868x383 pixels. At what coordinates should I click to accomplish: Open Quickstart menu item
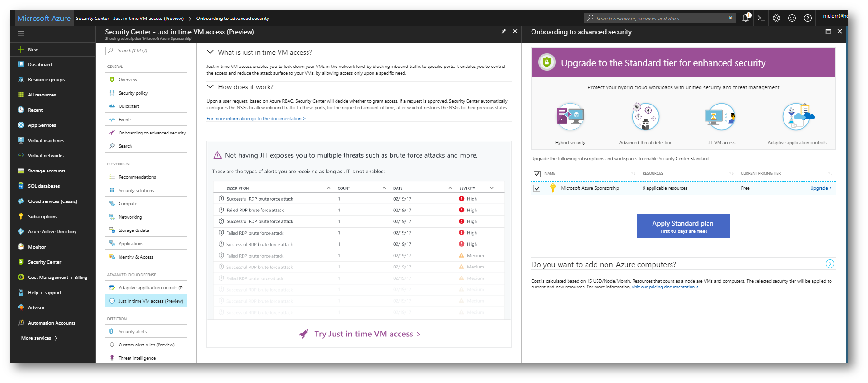coord(146,106)
